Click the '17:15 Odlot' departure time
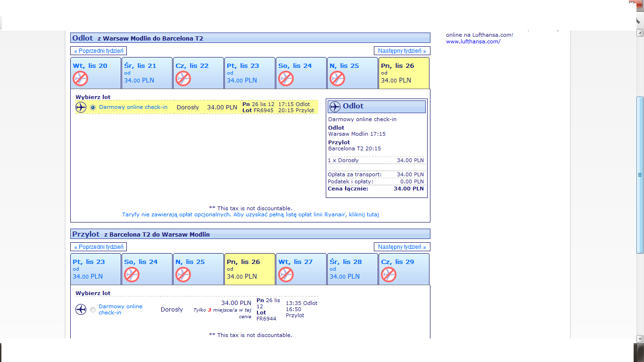The height and width of the screenshot is (362, 644). tap(294, 104)
